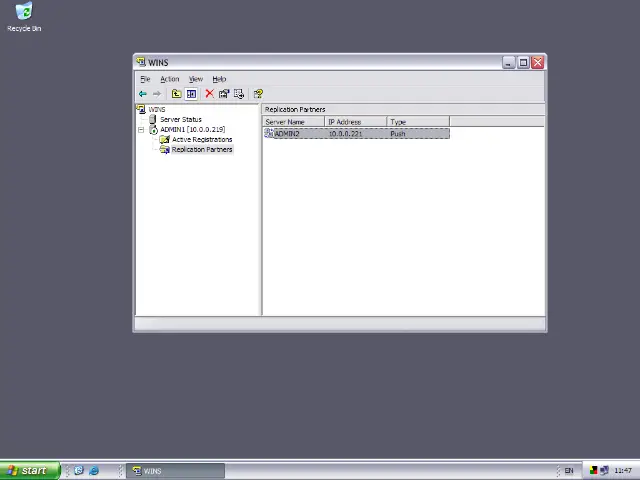Open the Windows Start menu

(x=27, y=470)
